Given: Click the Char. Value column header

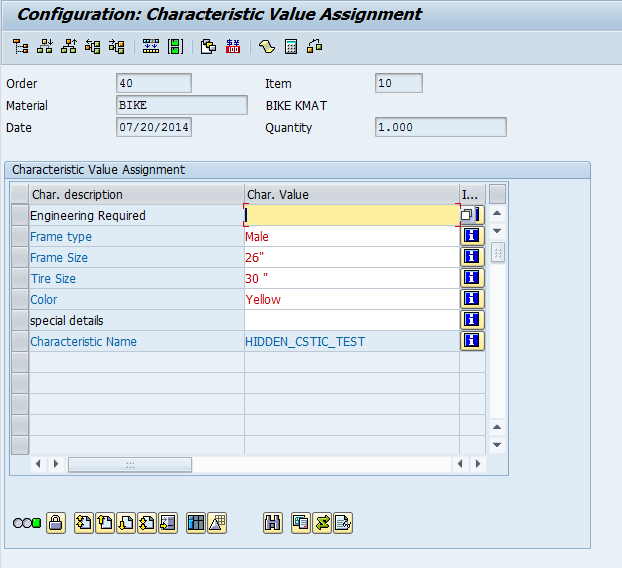Looking at the screenshot, I should [x=352, y=194].
